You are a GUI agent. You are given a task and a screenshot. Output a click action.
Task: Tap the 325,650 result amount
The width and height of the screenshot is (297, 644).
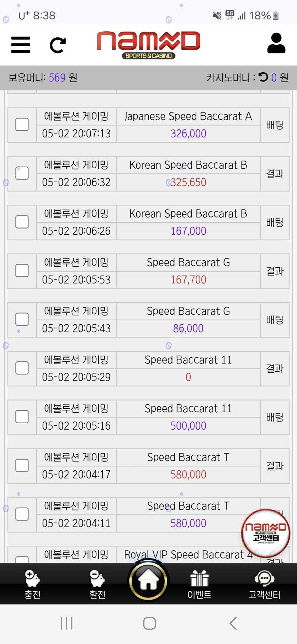coord(188,182)
